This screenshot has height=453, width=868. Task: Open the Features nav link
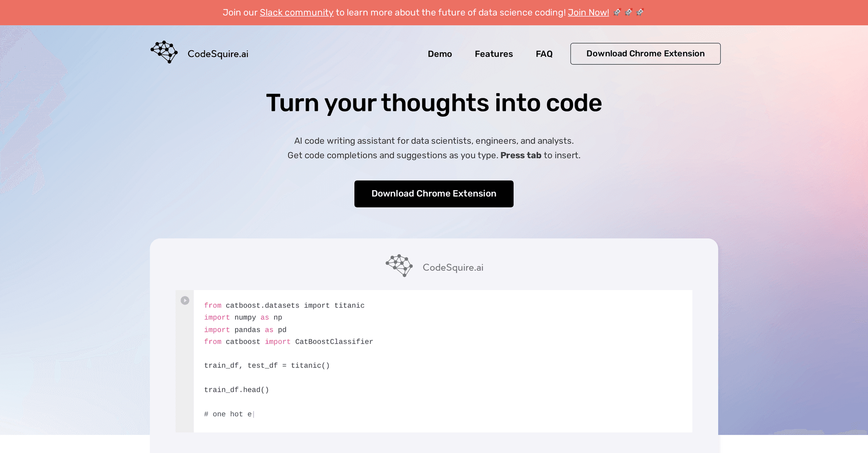pos(494,54)
